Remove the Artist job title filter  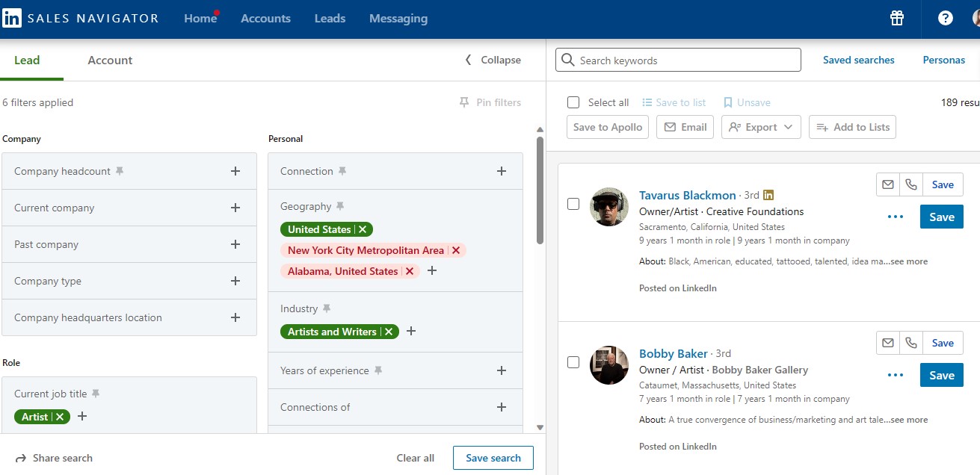(60, 417)
